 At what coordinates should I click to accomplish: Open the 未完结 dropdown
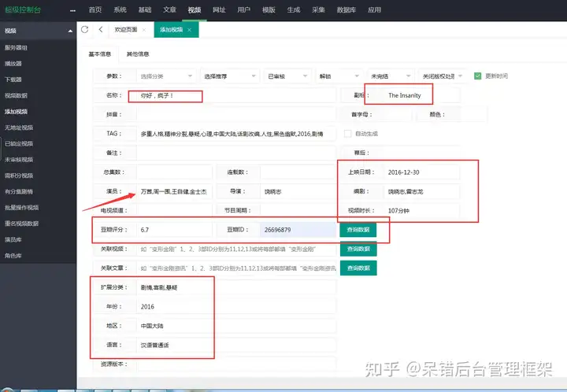pos(391,76)
